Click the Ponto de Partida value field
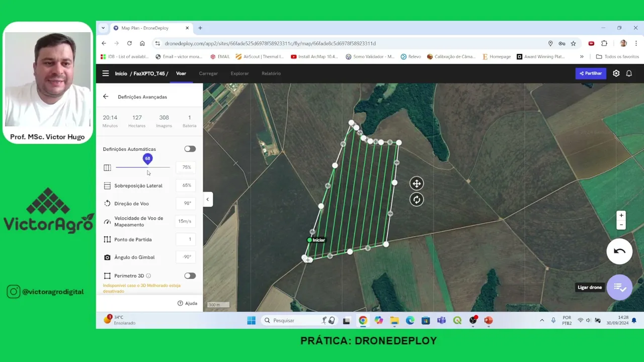This screenshot has height=362, width=644. [x=186, y=239]
